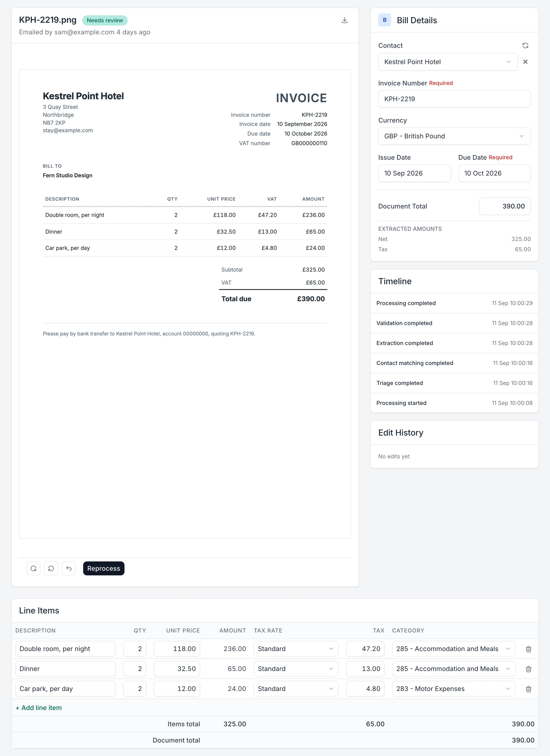Add a new line item
550x756 pixels.
tap(39, 708)
